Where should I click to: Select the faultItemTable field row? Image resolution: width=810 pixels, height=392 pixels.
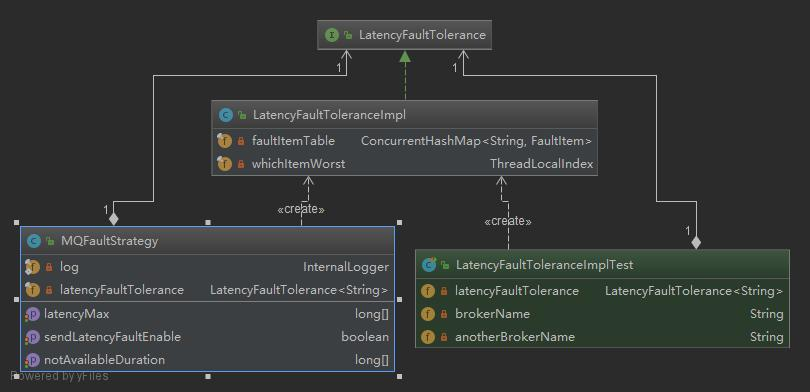click(x=404, y=141)
